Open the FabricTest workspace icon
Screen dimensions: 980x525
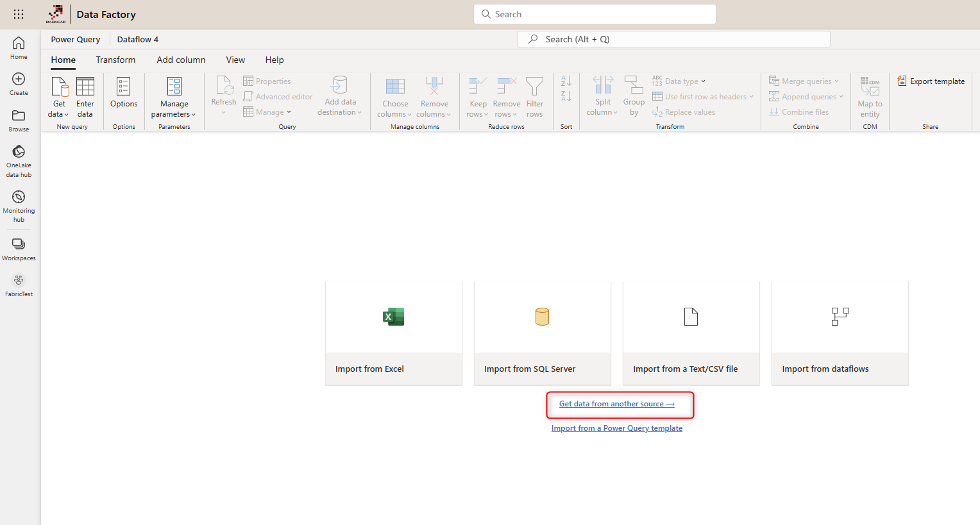(19, 280)
